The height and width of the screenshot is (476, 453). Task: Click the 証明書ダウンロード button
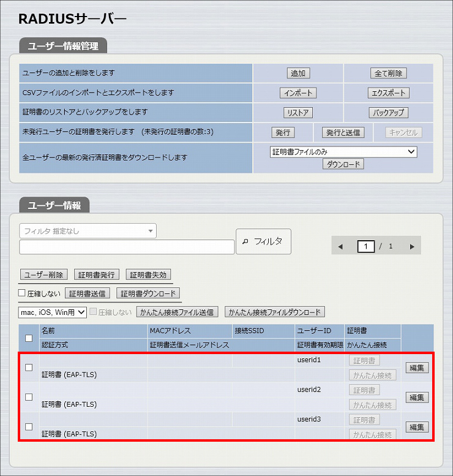[148, 293]
